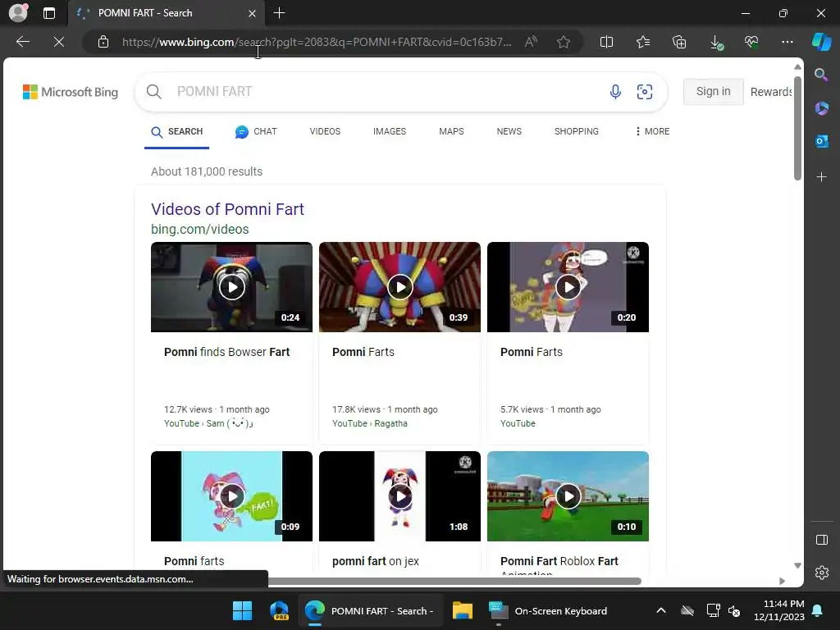The image size is (840, 630).
Task: Switch to the NEWS tab
Action: pyautogui.click(x=509, y=132)
